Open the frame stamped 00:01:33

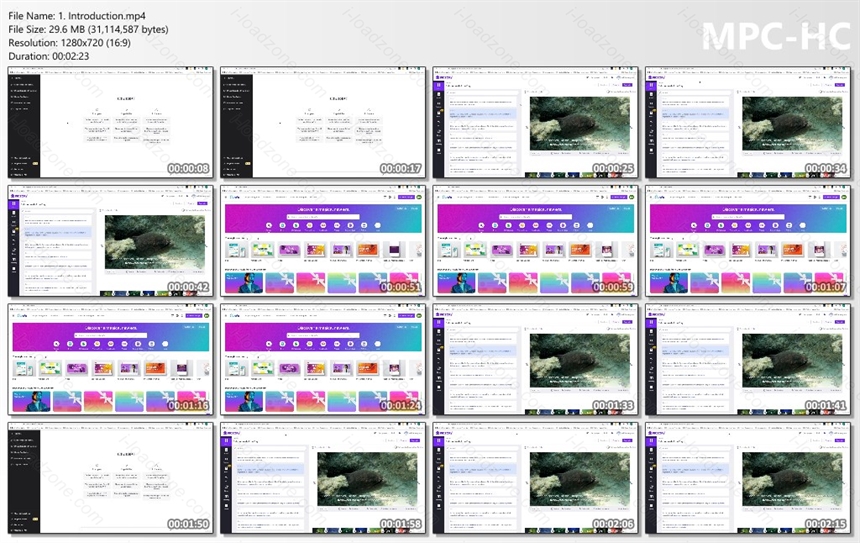tap(535, 360)
